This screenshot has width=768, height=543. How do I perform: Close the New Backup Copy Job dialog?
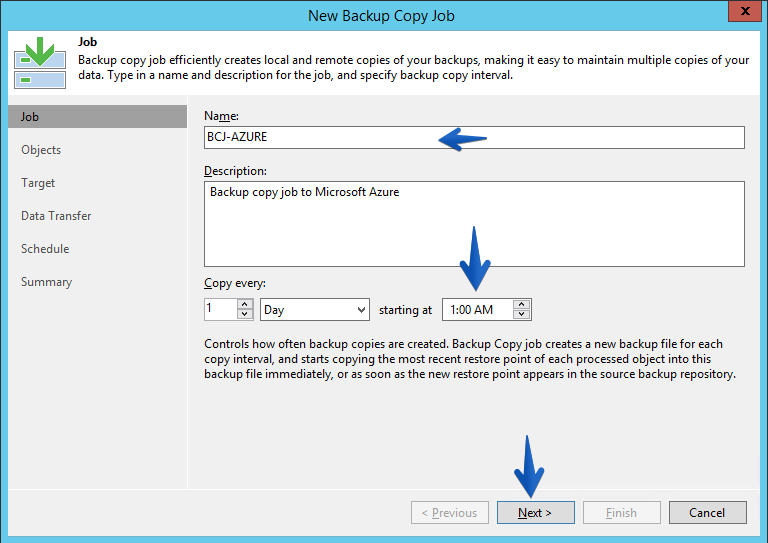pyautogui.click(x=744, y=11)
